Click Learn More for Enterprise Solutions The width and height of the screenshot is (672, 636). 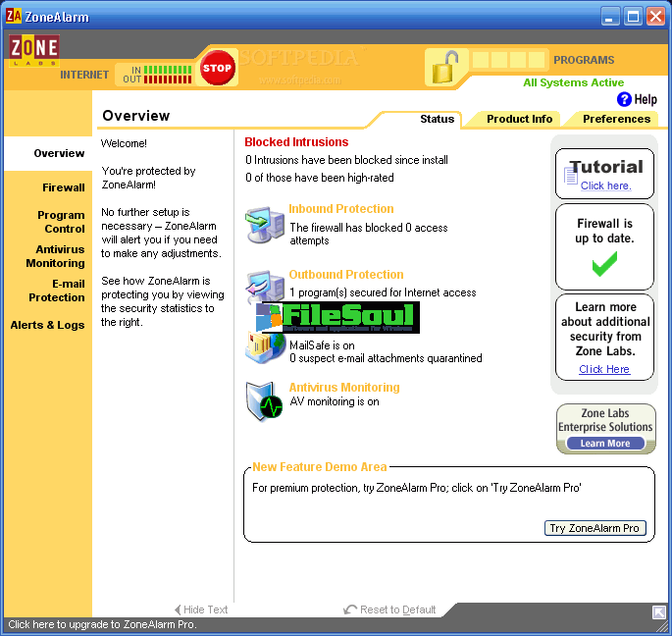pos(605,443)
